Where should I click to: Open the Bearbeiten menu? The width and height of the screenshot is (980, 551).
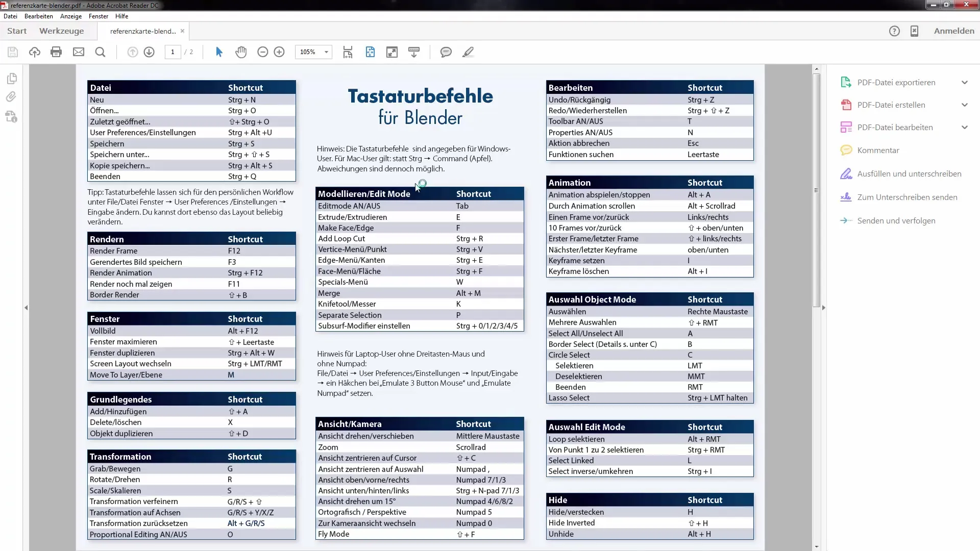39,16
